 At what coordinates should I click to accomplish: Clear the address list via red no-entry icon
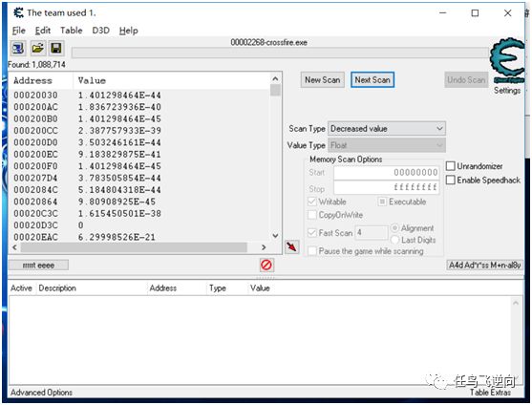pyautogui.click(x=266, y=265)
